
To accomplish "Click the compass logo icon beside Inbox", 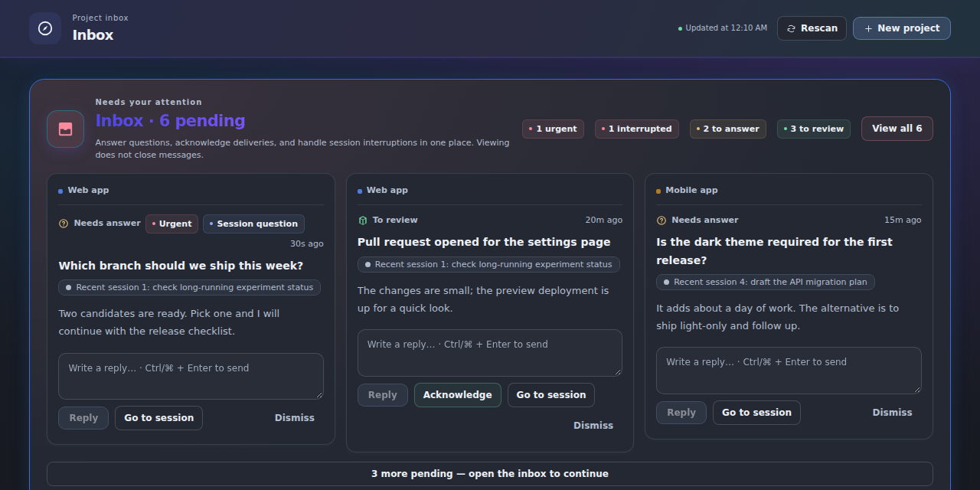I will [45, 28].
